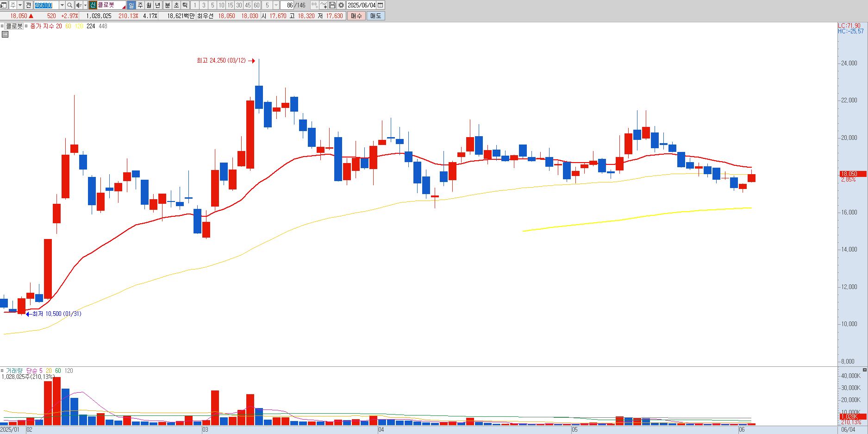The width and height of the screenshot is (868, 434).
Task: Click the grid table icon under 클로봇 label
Action: pos(5,34)
